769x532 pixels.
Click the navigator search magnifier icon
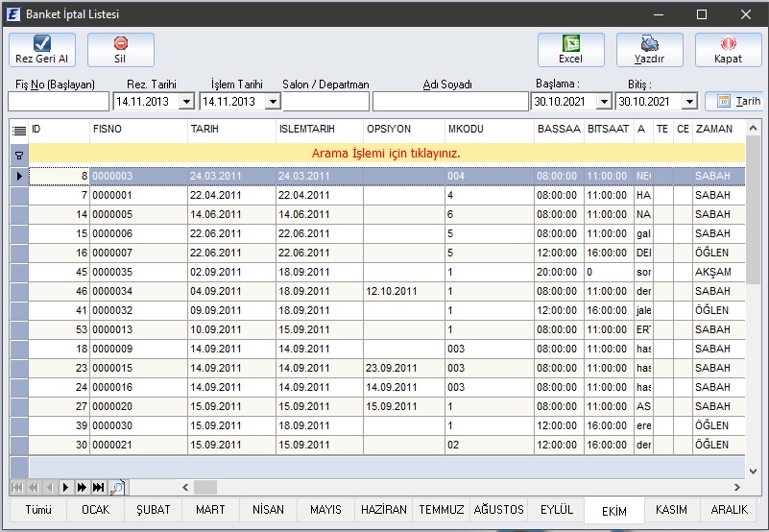(x=116, y=487)
